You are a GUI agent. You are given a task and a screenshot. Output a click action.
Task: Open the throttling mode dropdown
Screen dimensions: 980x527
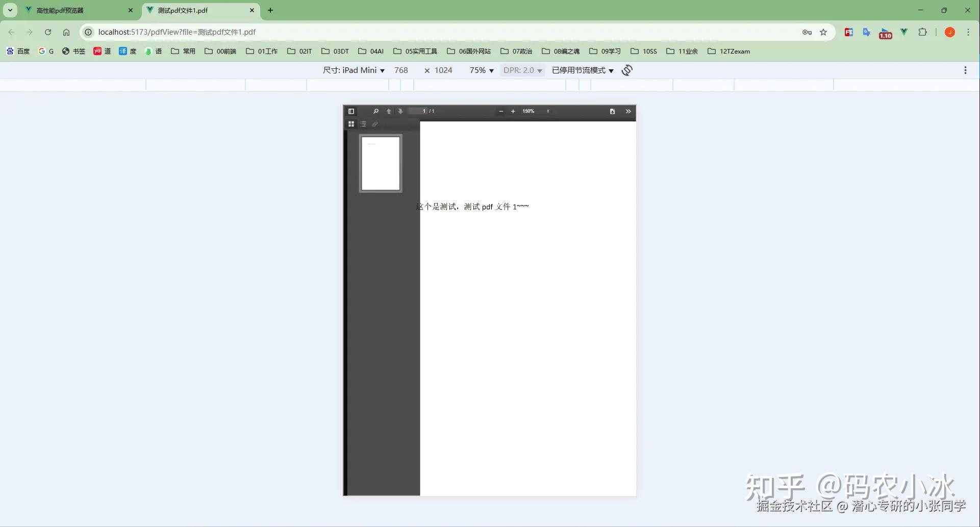[582, 70]
